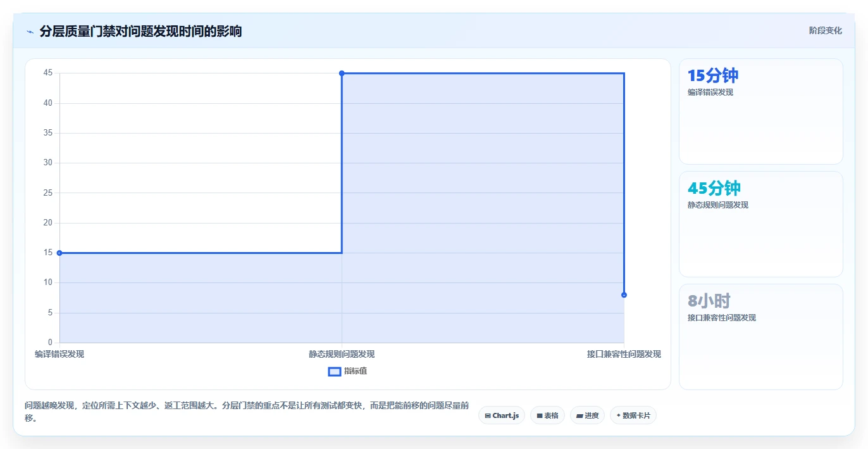Click the data point at value 8
The image size is (868, 449).
pos(624,294)
